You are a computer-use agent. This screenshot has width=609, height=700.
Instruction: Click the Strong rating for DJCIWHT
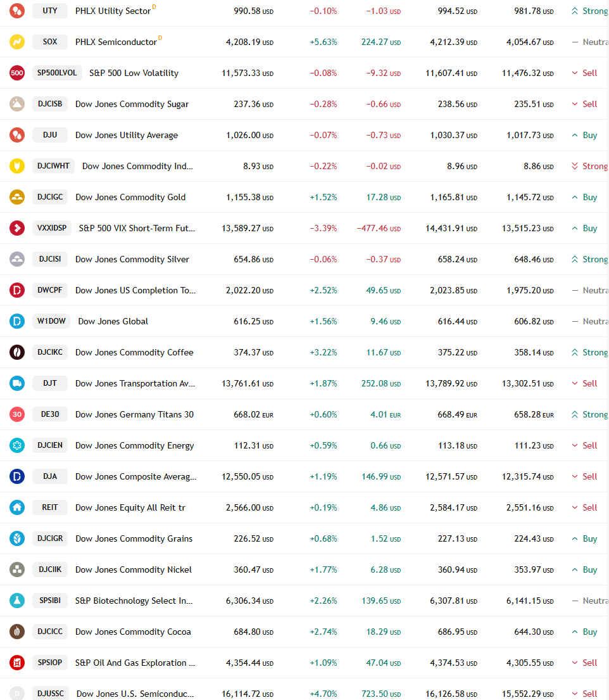tap(590, 166)
